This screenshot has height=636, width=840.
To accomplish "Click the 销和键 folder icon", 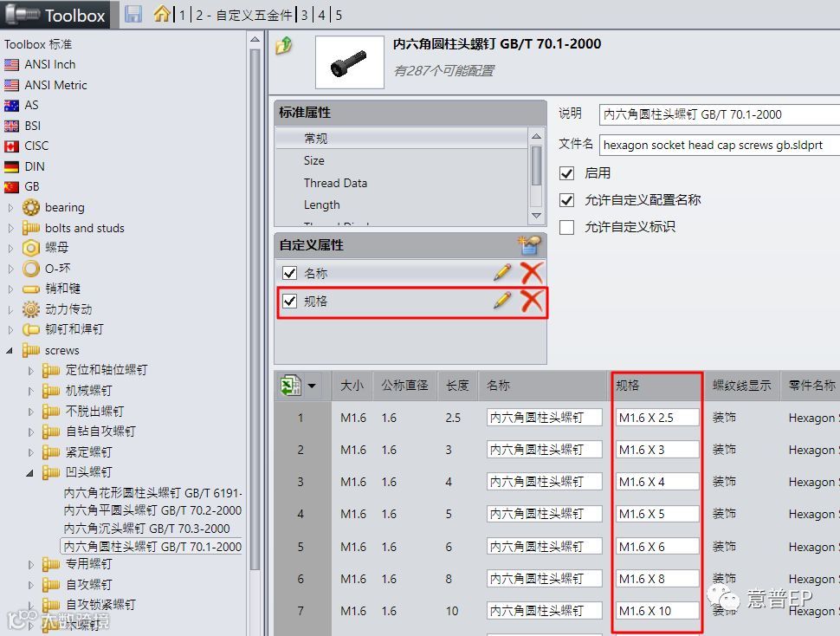I will point(31,289).
